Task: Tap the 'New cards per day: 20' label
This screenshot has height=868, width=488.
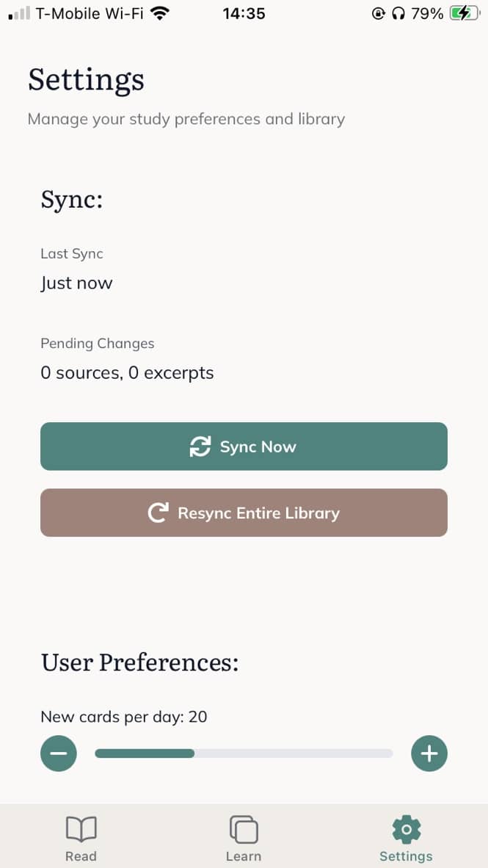Action: click(124, 717)
